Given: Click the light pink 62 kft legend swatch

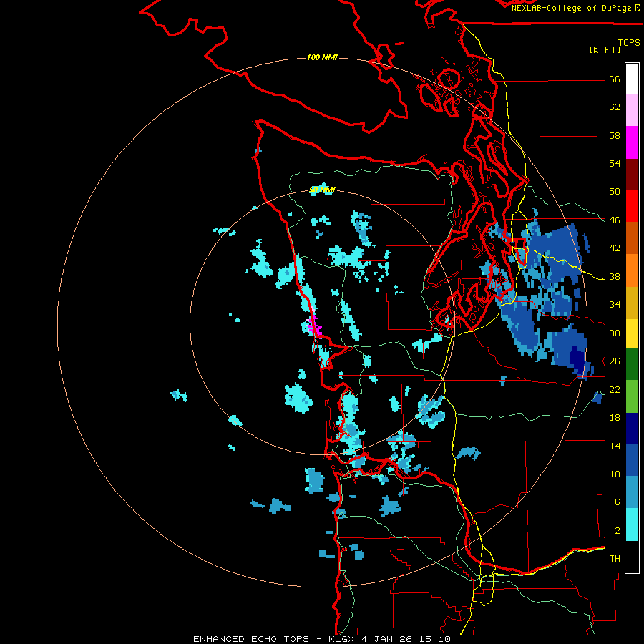Looking at the screenshot, I should click(x=632, y=109).
